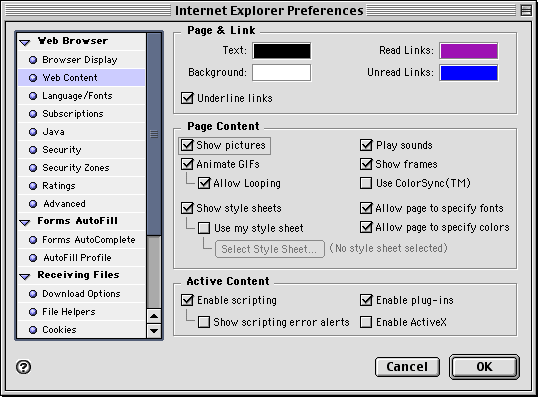Viewport: 538px width, 397px height.
Task: Click the window collapse box in title bar
Action: pyautogui.click(x=526, y=10)
